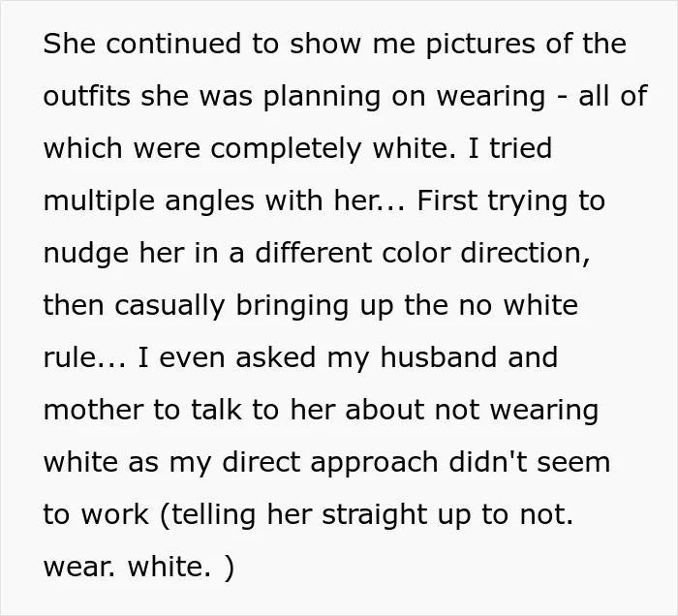
Task: Click on the word "different"
Action: [x=314, y=253]
